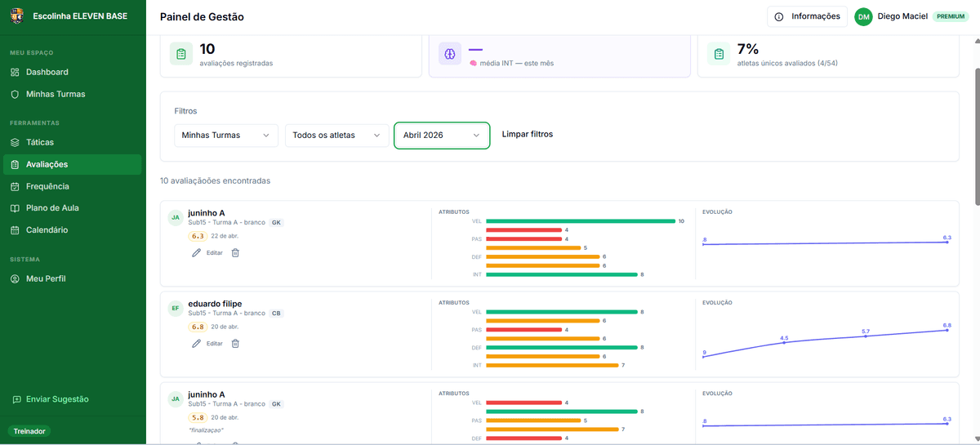Click Enviar Sugestão link

[51, 399]
